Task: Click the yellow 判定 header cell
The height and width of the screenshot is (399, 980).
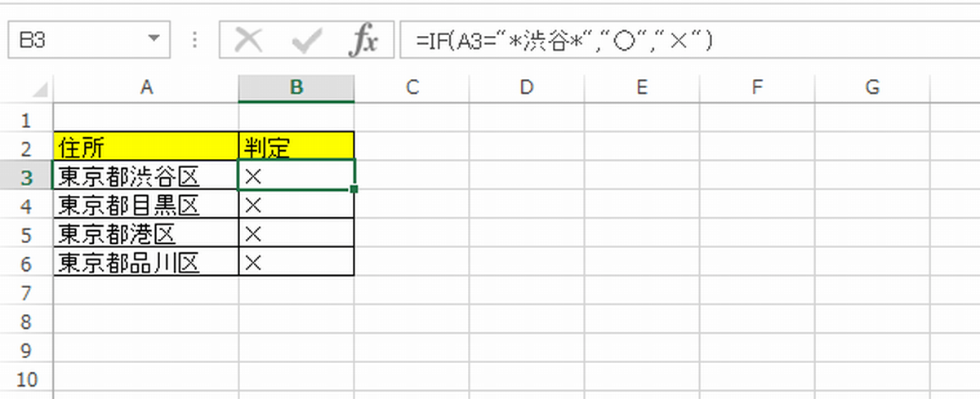Action: pyautogui.click(x=296, y=147)
